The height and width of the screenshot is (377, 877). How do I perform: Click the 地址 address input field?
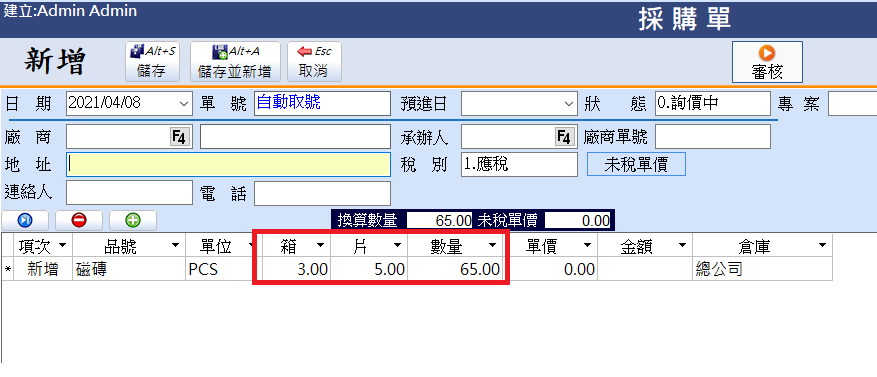pyautogui.click(x=228, y=164)
